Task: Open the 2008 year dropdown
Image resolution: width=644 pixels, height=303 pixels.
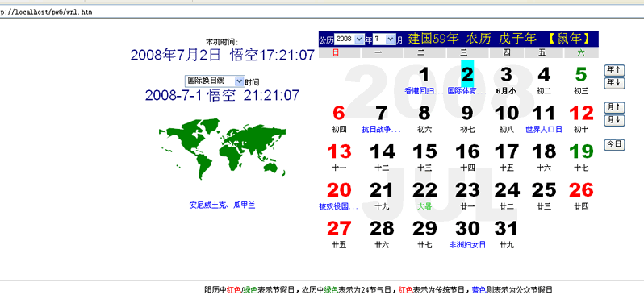Action: pos(349,39)
